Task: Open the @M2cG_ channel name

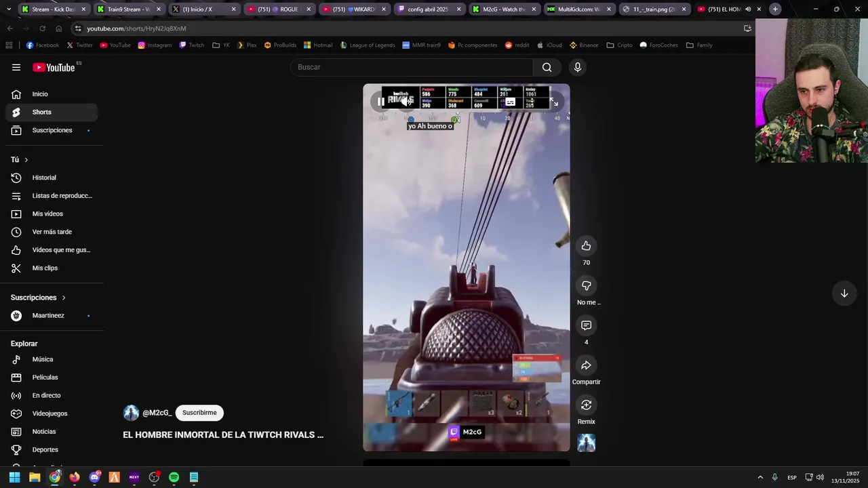Action: (x=157, y=413)
